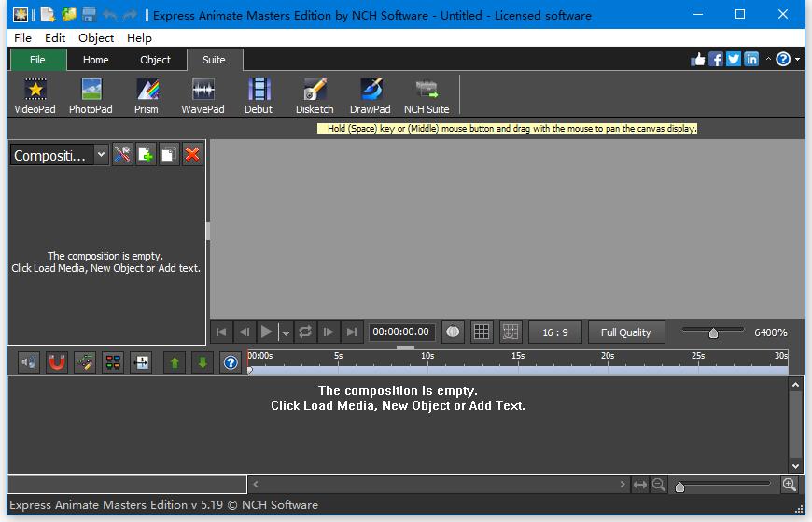Open the play options dropdown arrow
The height and width of the screenshot is (522, 812).
tap(286, 332)
